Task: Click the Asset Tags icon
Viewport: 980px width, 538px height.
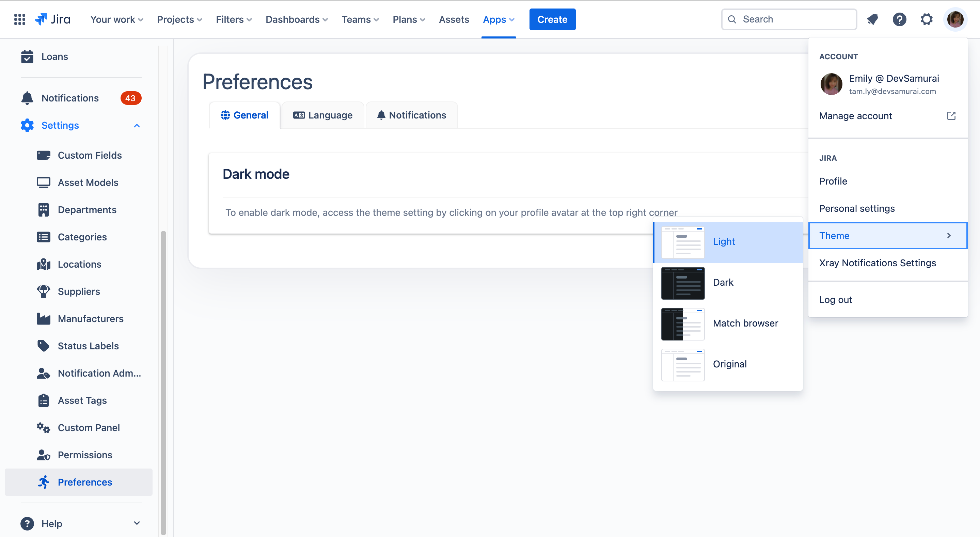Action: 43,400
